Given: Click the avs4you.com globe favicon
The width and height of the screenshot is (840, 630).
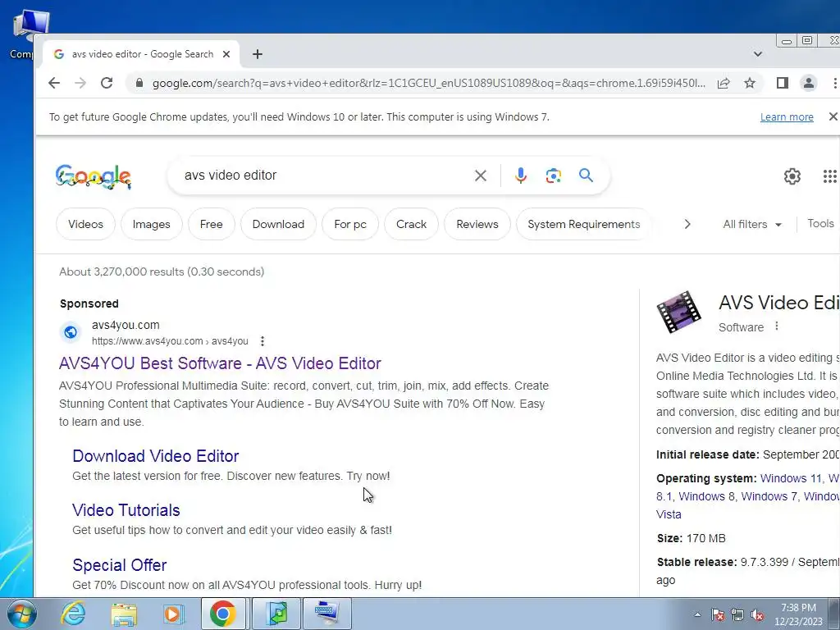Looking at the screenshot, I should click(x=71, y=333).
